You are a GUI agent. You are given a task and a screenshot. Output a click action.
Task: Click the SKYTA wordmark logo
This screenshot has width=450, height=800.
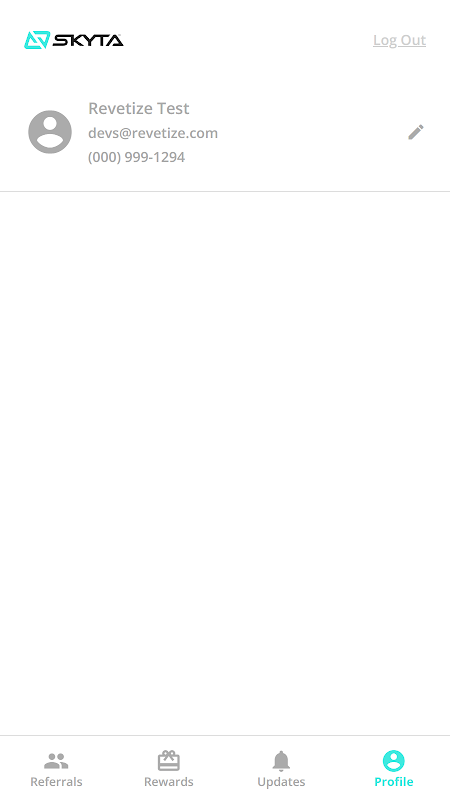88,40
